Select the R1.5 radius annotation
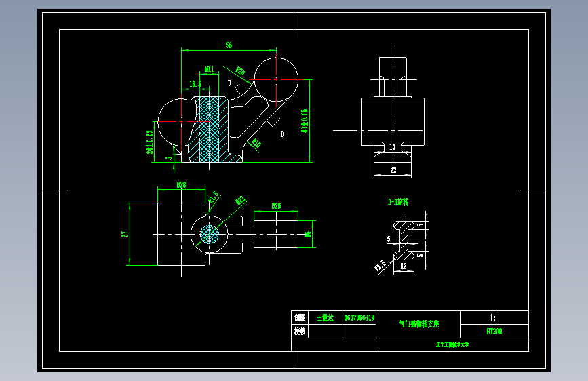This screenshot has width=588, height=381. [x=214, y=197]
